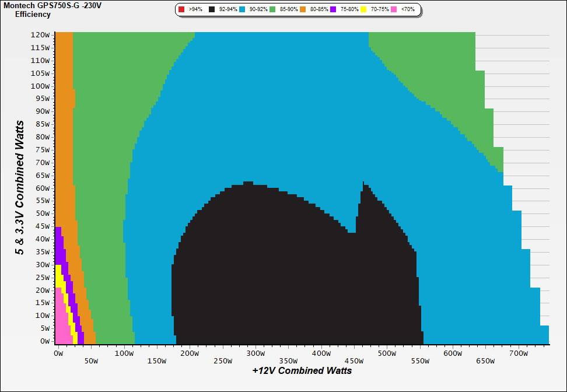Click the '92-94%' legend label text
The image size is (567, 392).
pos(228,10)
